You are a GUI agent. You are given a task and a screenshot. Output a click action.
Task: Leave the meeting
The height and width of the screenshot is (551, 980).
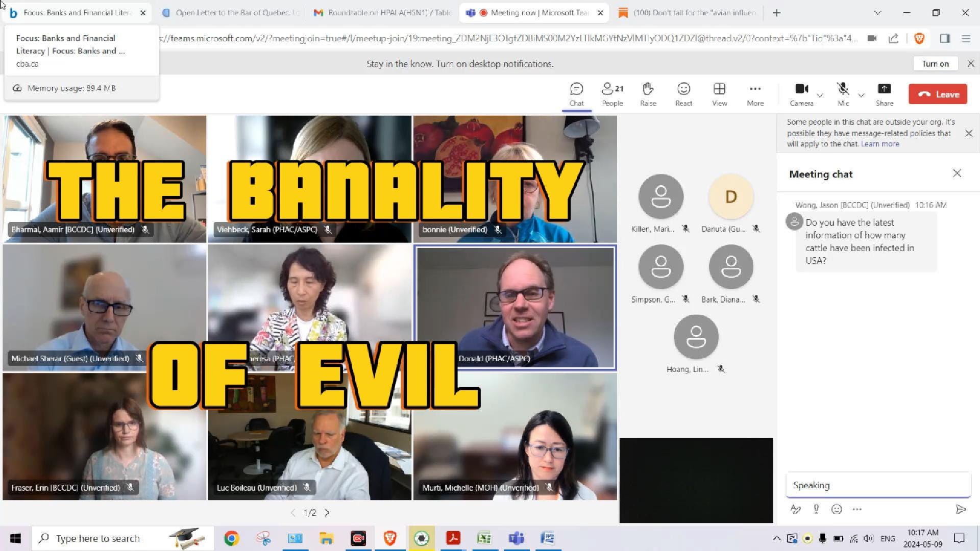pyautogui.click(x=938, y=94)
